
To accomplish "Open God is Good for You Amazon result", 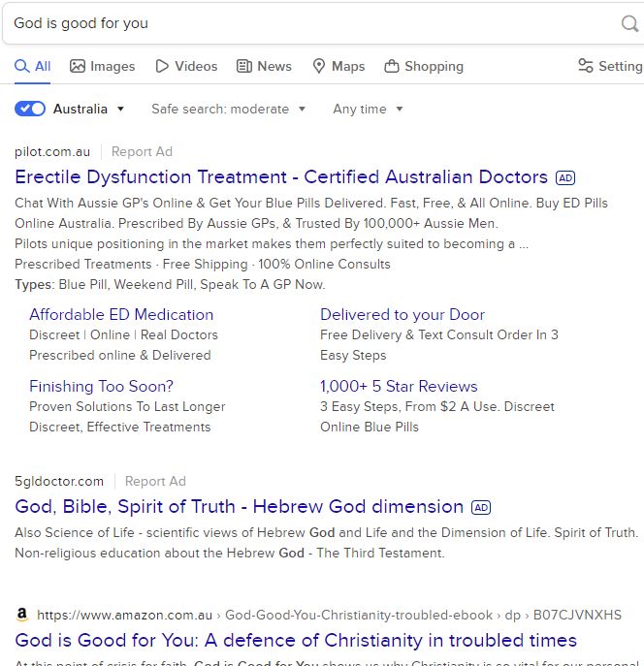I will click(296, 641).
